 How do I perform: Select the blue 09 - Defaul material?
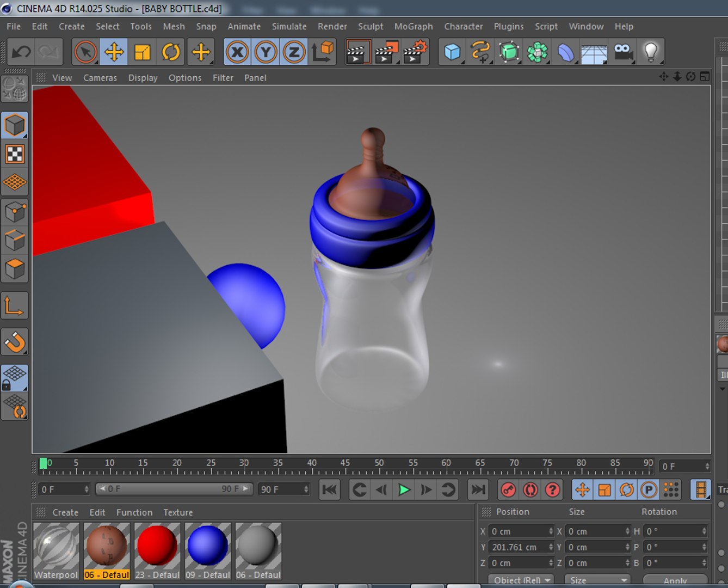coord(208,551)
